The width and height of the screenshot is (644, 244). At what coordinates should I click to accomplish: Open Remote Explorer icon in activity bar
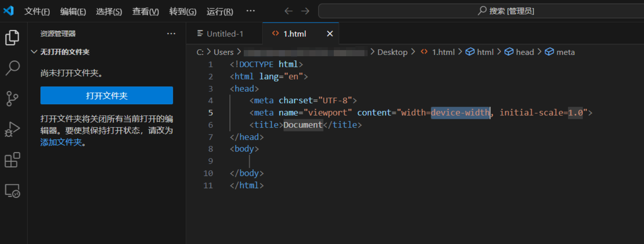pos(12,191)
